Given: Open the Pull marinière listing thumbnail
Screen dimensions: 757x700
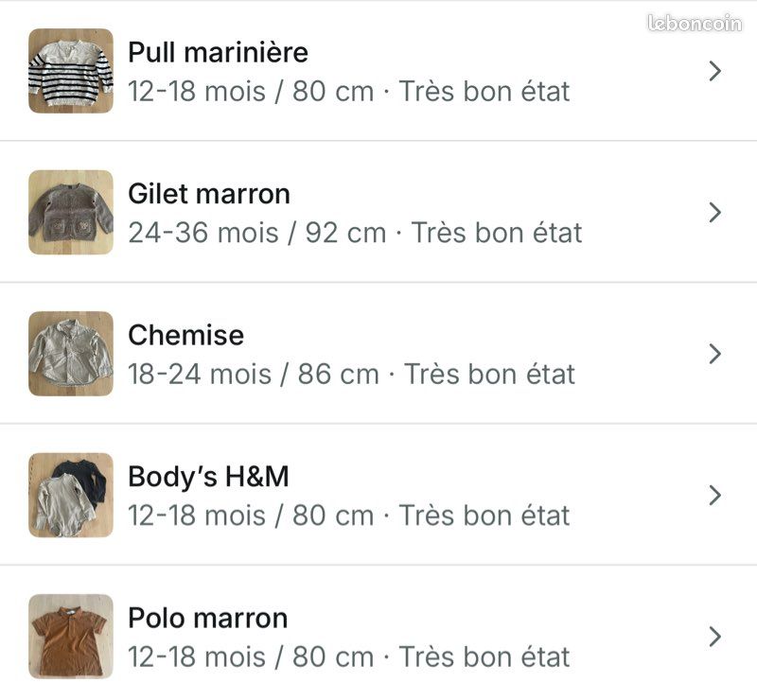Looking at the screenshot, I should 70,71.
